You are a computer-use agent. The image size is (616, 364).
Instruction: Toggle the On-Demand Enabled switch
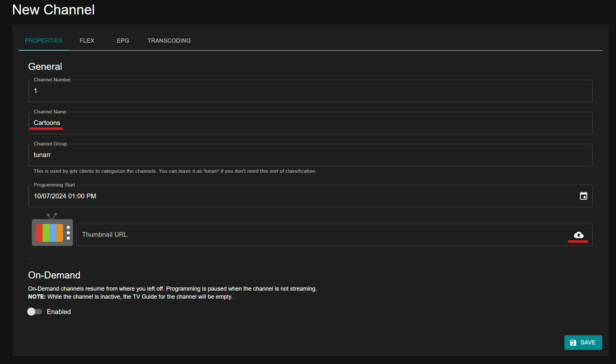(34, 311)
